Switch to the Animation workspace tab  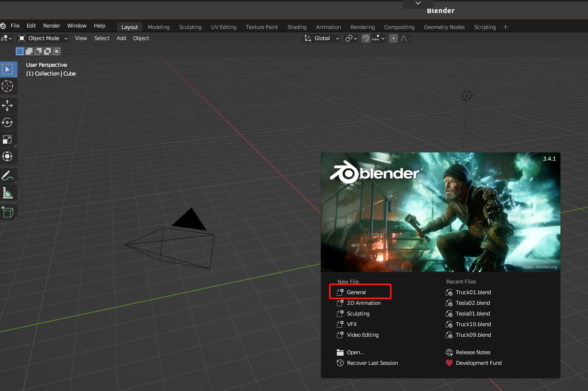click(x=329, y=27)
